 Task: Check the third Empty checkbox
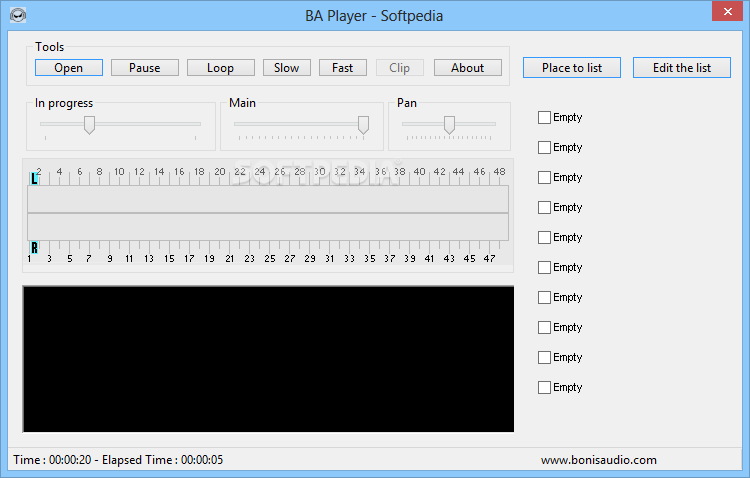click(544, 178)
